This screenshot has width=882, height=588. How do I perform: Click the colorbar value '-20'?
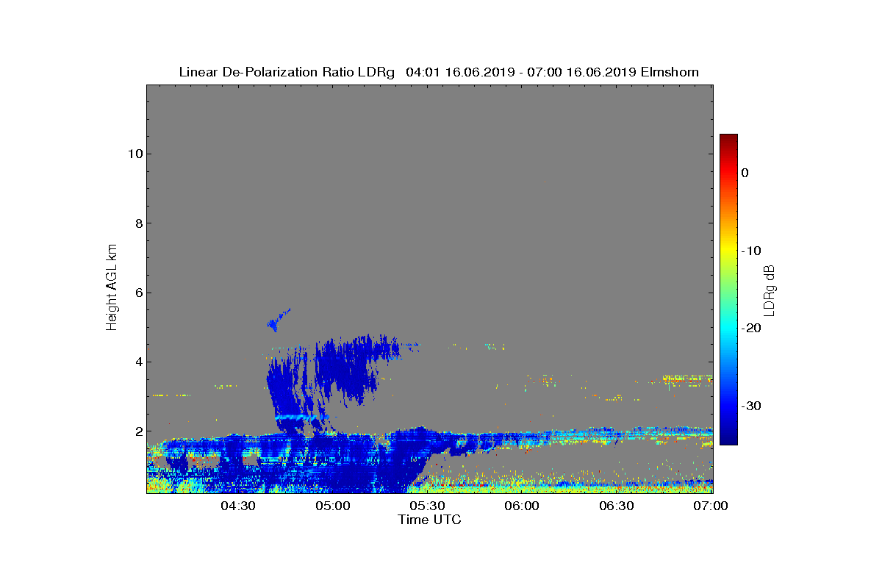tap(751, 329)
